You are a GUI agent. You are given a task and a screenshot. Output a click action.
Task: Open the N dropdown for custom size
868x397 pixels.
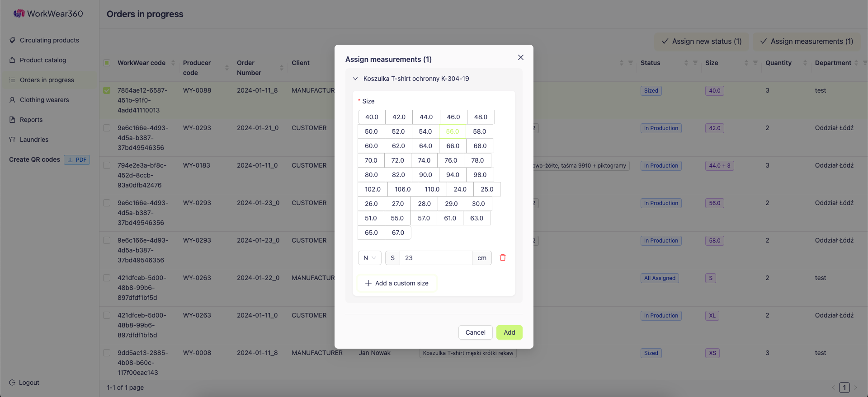tap(369, 258)
